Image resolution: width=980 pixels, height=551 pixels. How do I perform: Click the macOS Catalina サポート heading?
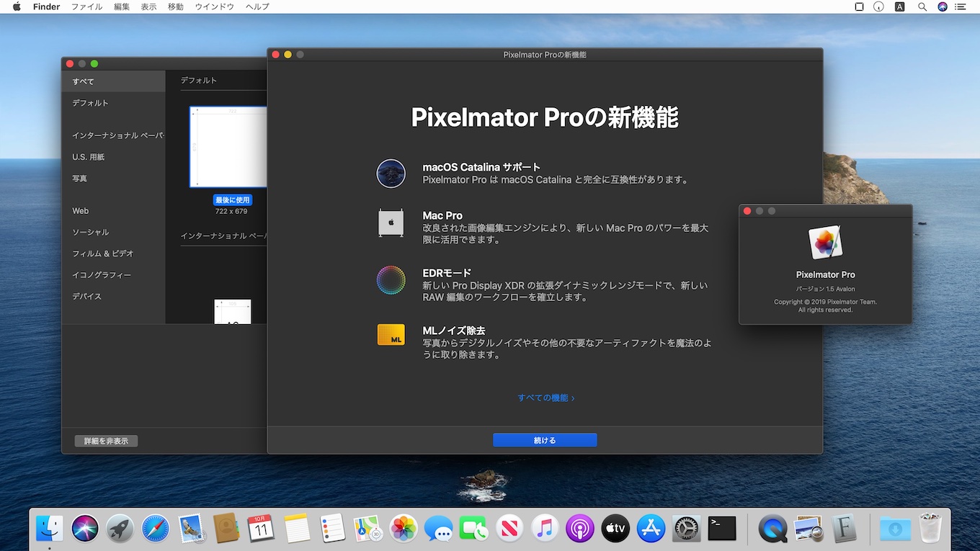click(x=481, y=167)
